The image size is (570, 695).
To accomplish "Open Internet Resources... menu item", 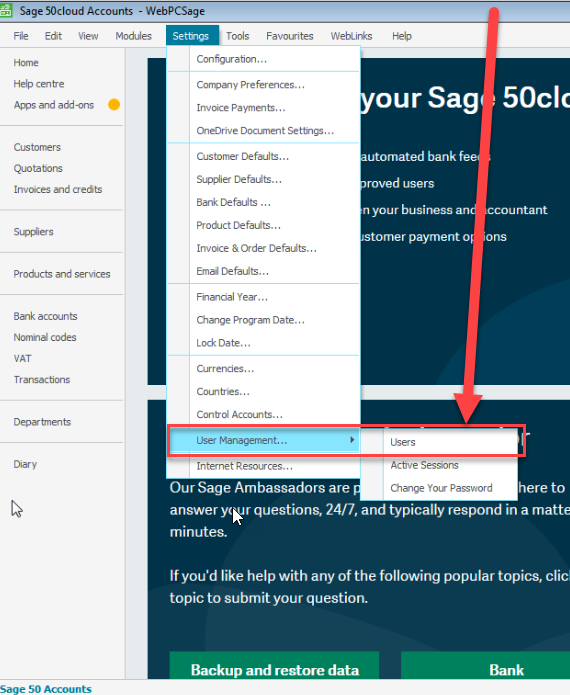I will 263,466.
